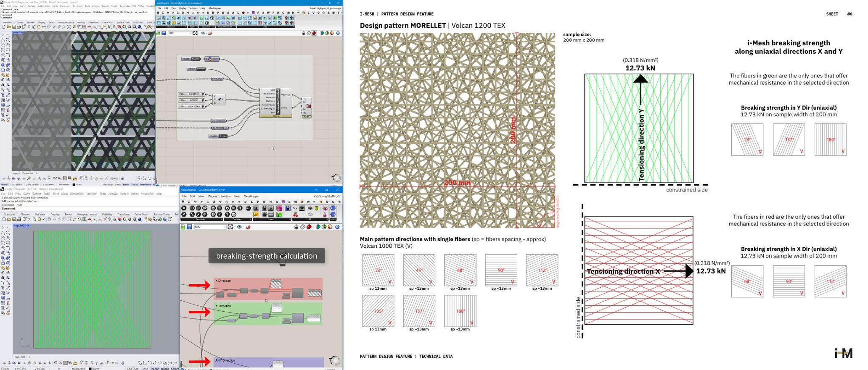Screen dimensions: 868x370
Task: Click zoom extents icon in top Grasshopper window
Action: coord(196,33)
